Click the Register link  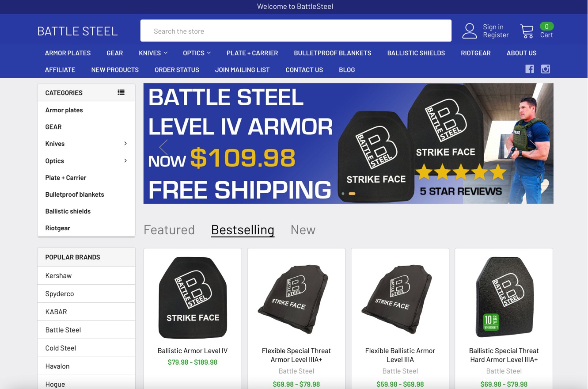click(496, 35)
